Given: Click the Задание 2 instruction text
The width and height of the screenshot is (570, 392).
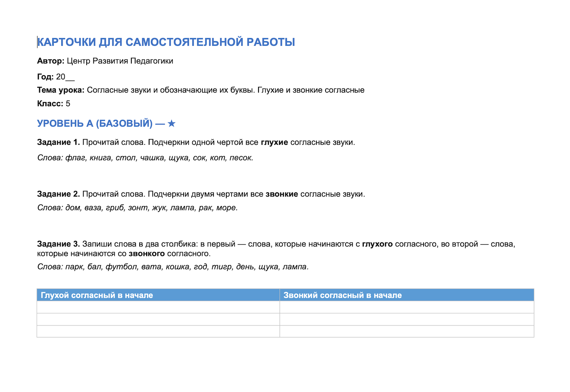Looking at the screenshot, I should [201, 194].
